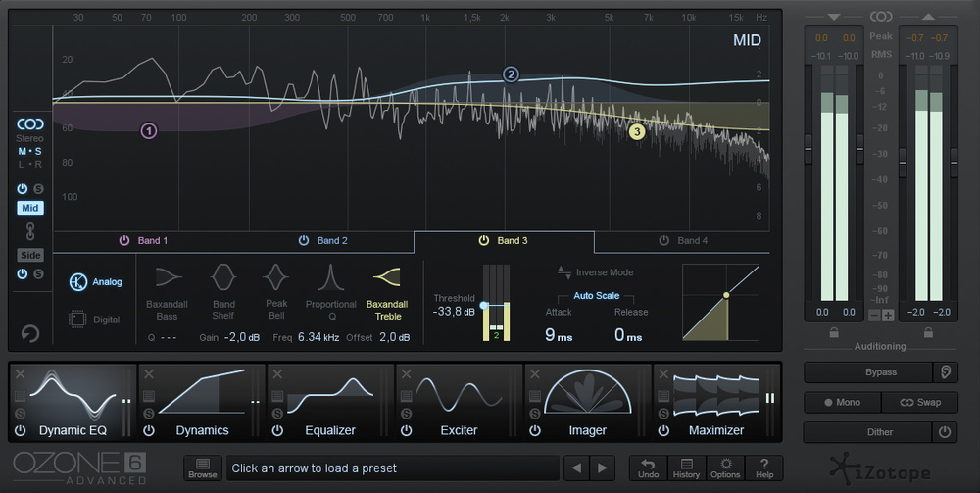Swap left and right channels
This screenshot has width=980, height=493.
tap(920, 403)
